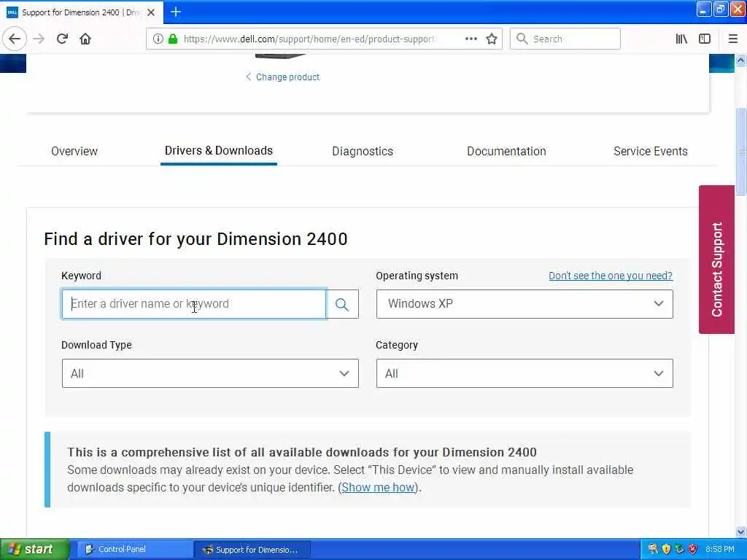Select the Drivers & Downloads tab
This screenshot has height=560, width=747.
[219, 151]
